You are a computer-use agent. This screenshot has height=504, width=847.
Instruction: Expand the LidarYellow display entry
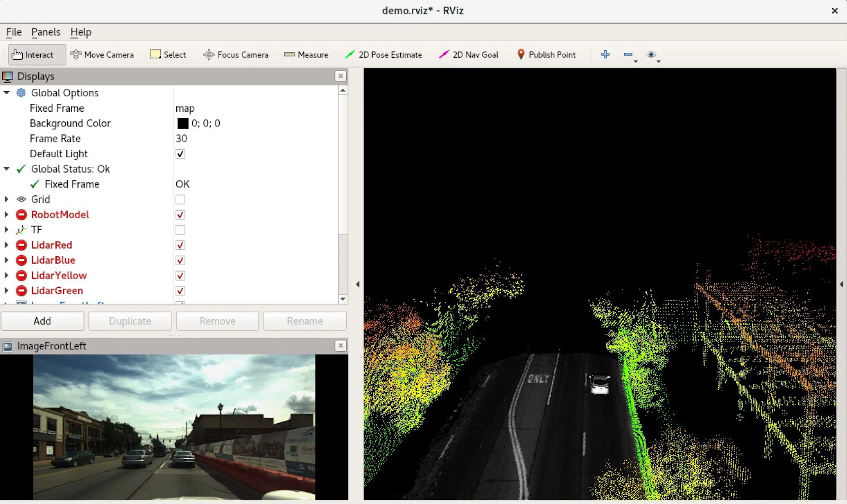click(6, 275)
